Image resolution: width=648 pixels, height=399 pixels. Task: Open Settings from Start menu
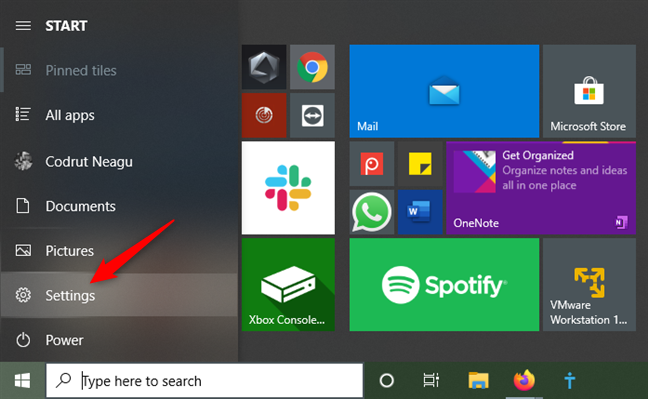(119, 295)
